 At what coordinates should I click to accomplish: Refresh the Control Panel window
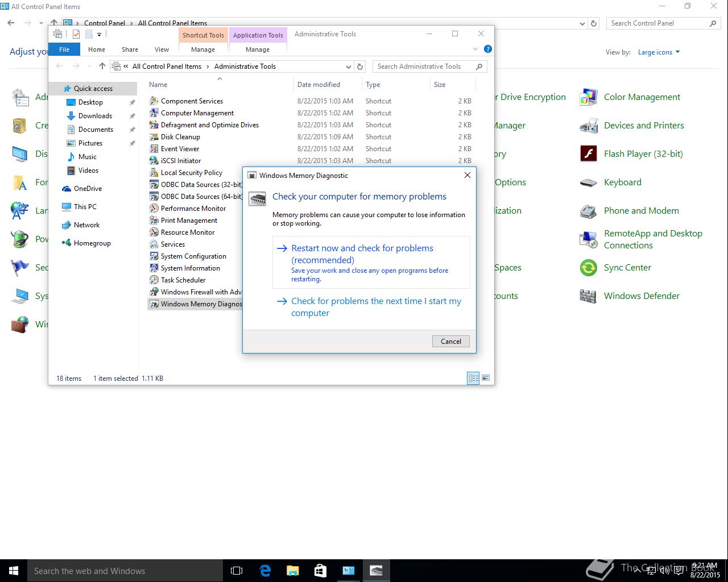(594, 23)
